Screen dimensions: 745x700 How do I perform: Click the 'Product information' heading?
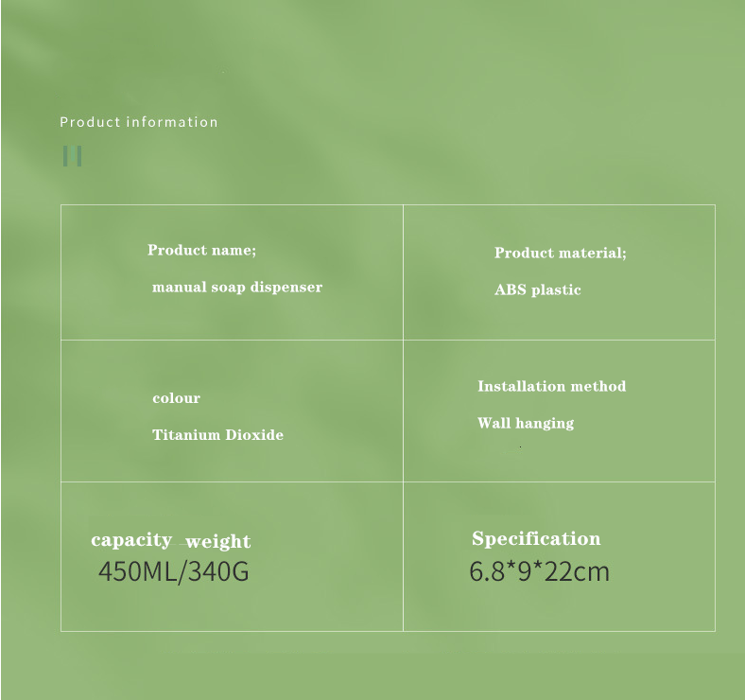(139, 122)
